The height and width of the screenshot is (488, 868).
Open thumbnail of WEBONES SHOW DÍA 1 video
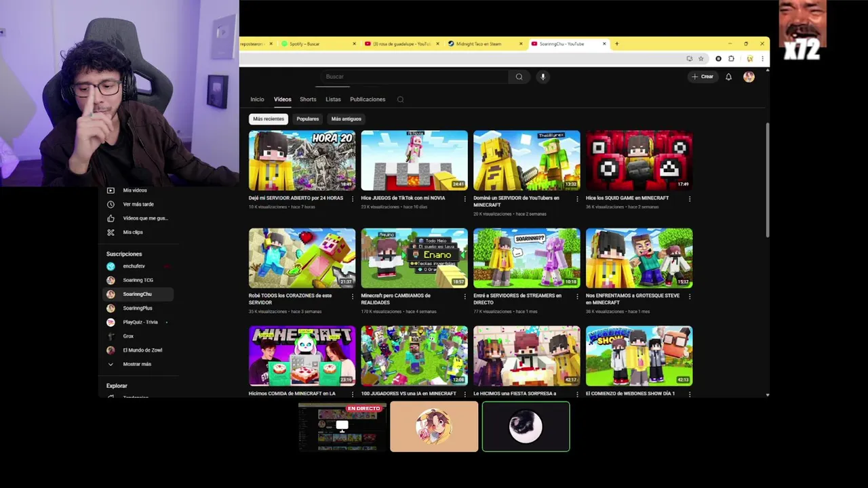tap(639, 356)
